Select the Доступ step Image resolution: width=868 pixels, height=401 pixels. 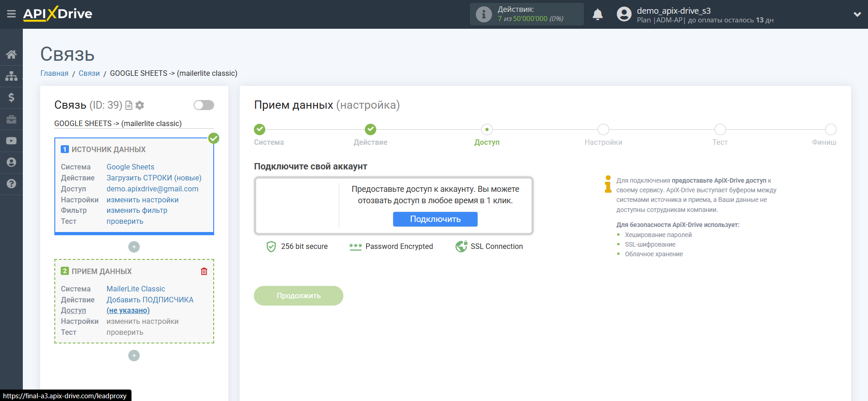click(487, 129)
